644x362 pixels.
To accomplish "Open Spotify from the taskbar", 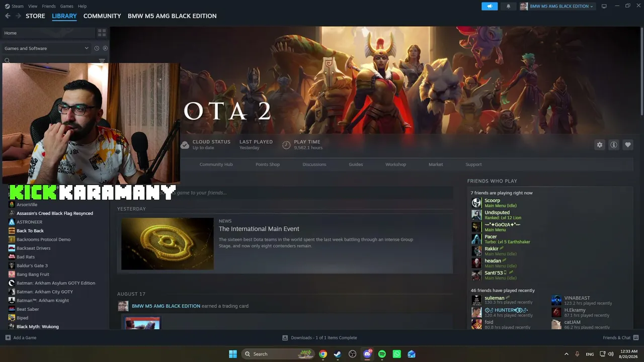I will click(382, 354).
